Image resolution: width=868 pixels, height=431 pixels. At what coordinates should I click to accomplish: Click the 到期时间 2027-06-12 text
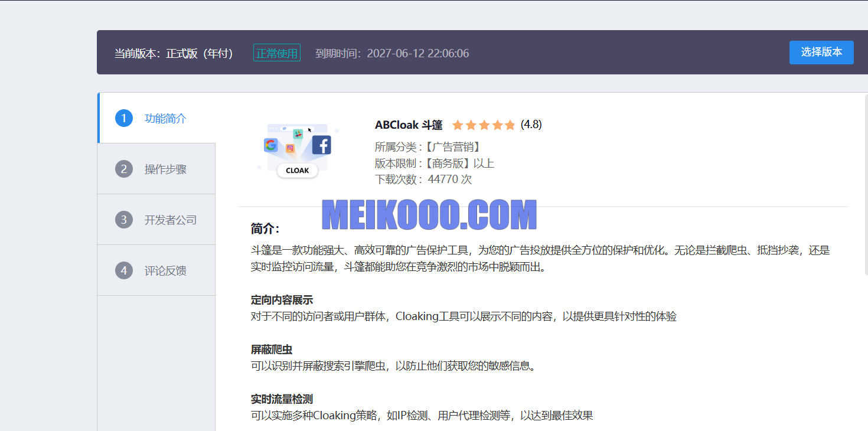(x=392, y=53)
